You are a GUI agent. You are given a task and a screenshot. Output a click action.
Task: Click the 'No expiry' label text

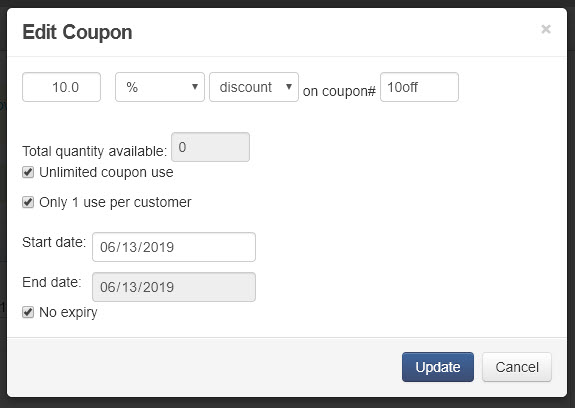(x=68, y=312)
